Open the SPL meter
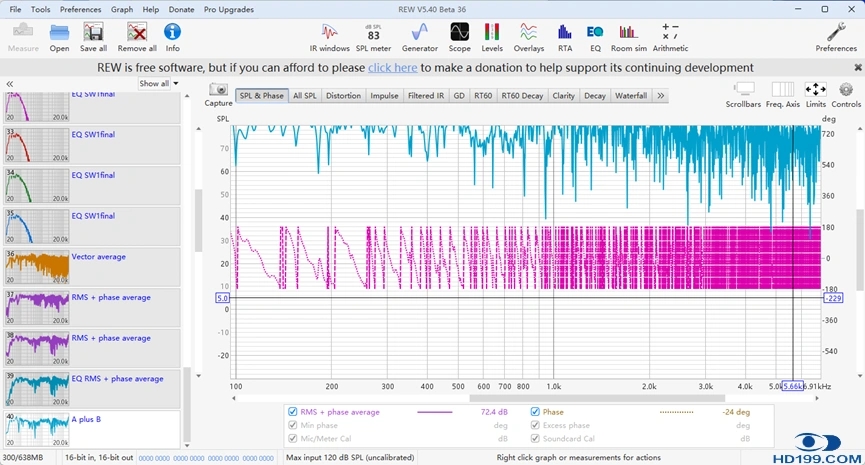 pos(373,37)
